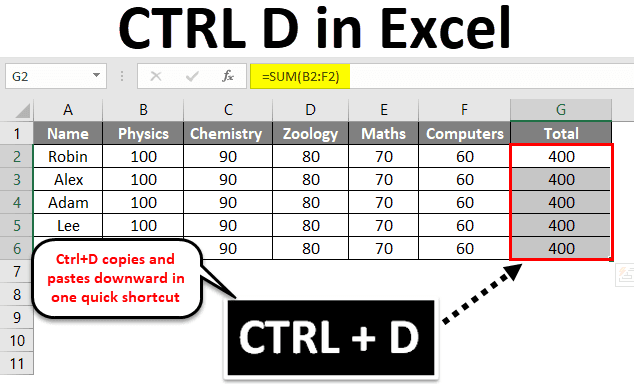Select row 1 header
This screenshot has height=384, width=634.
[x=17, y=133]
